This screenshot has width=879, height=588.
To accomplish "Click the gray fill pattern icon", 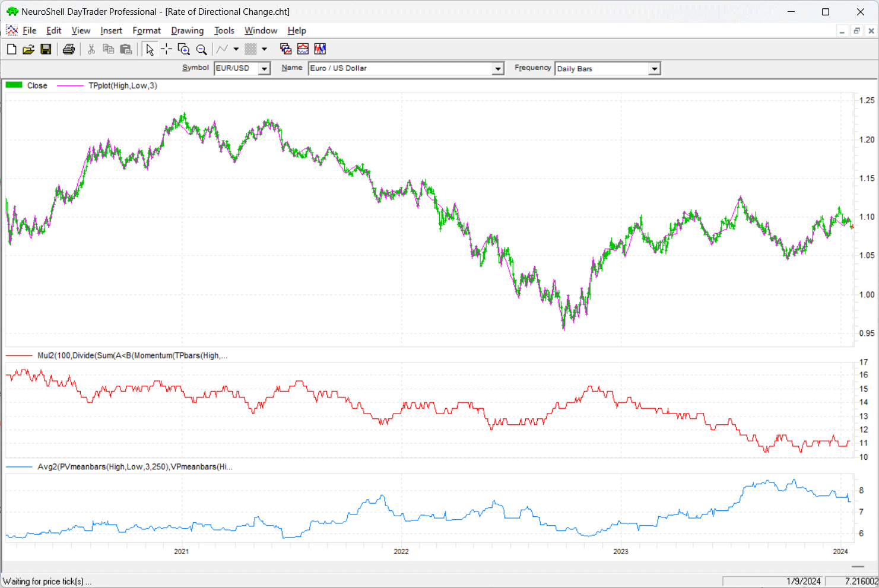I will [x=250, y=49].
